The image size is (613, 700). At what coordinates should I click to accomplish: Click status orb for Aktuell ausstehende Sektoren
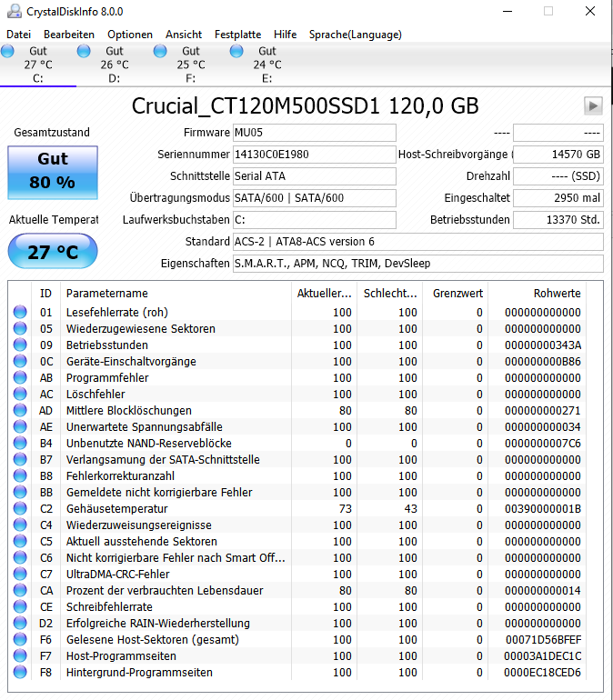(x=20, y=541)
